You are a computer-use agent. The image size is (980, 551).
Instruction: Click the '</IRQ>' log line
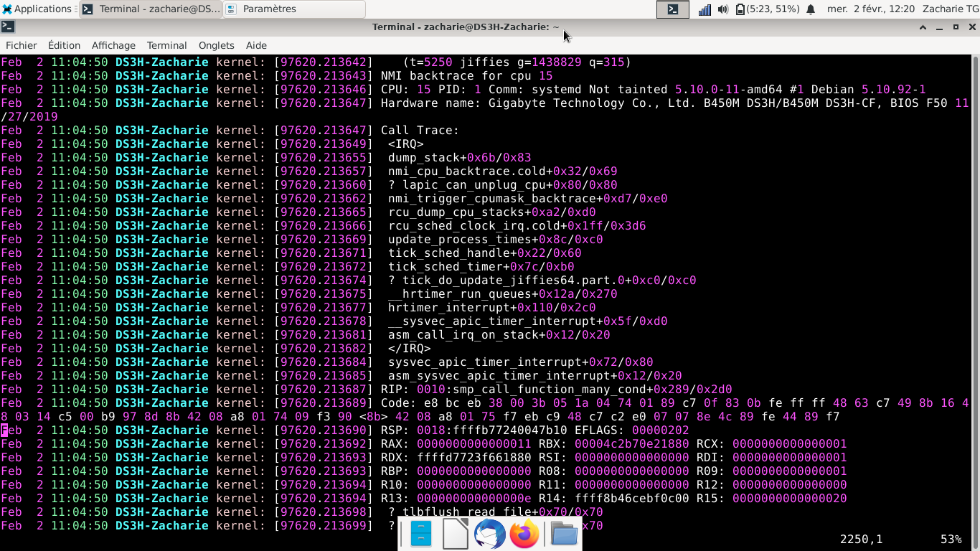[x=410, y=349]
